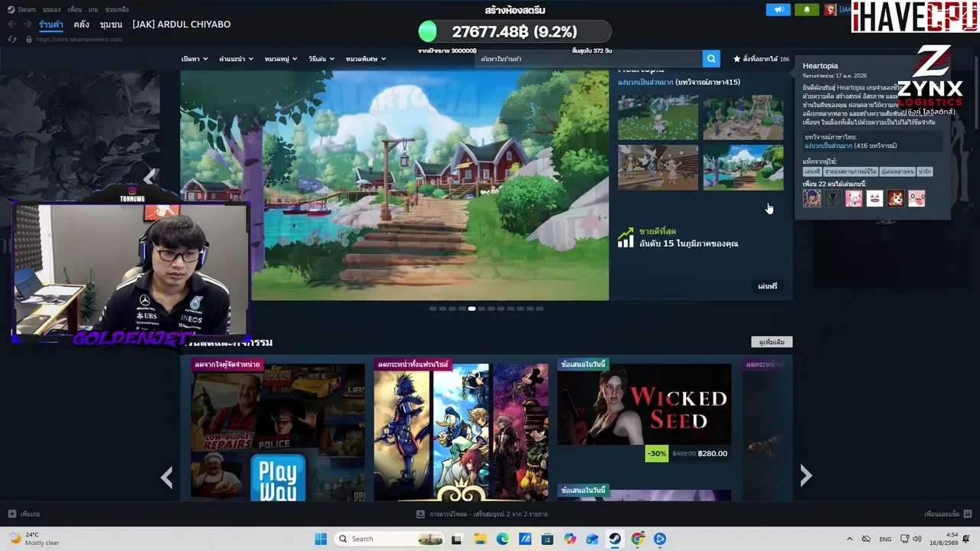Open the green bell notifications button
The image size is (980, 551).
coord(806,10)
